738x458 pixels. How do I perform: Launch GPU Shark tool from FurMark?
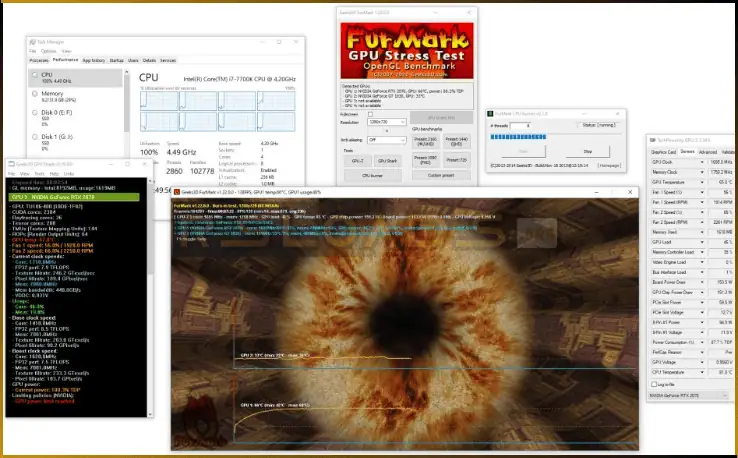(388, 161)
